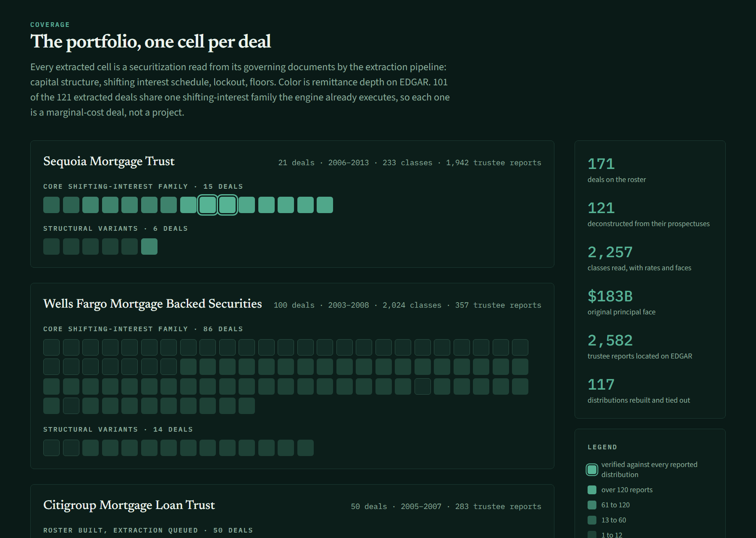Click 'ROSTER BUILT, EXTRACTION QUEUED · 50 DEALS' label
Image resolution: width=756 pixels, height=538 pixels.
[x=148, y=530]
